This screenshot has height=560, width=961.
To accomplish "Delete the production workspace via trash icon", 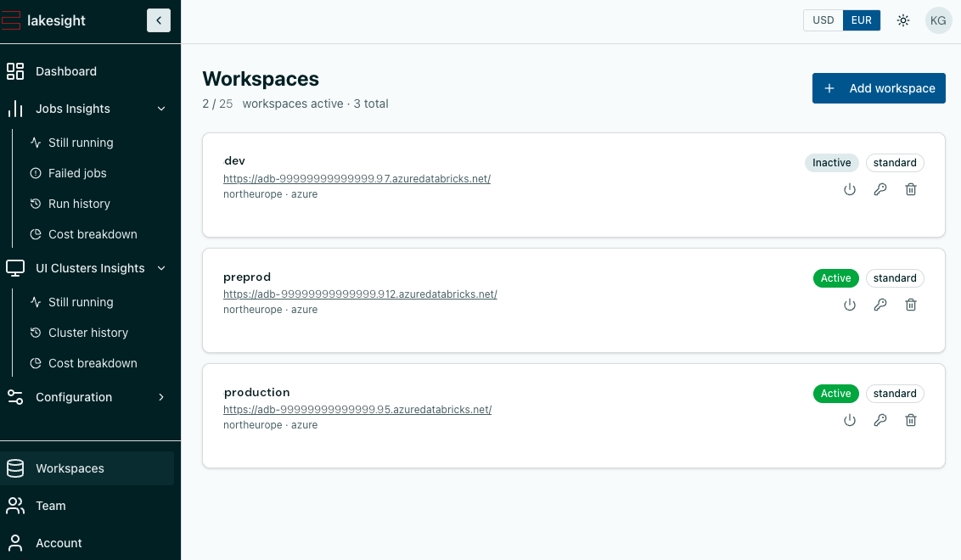I will click(x=911, y=420).
